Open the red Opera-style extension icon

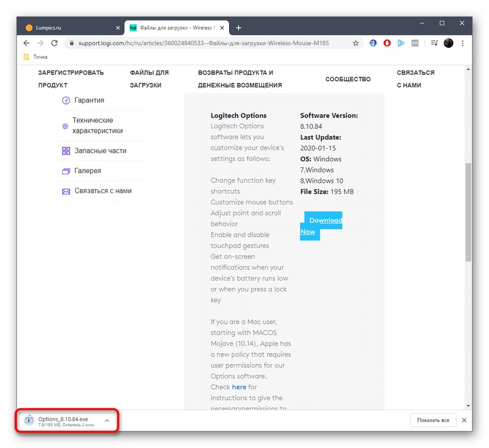pos(387,43)
